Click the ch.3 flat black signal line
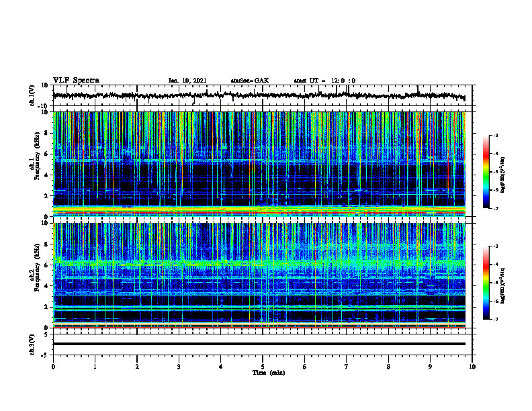 (259, 344)
